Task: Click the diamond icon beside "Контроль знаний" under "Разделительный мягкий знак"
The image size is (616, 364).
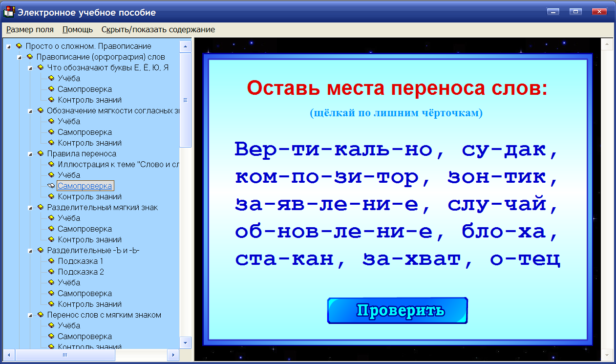Action: pos(50,239)
